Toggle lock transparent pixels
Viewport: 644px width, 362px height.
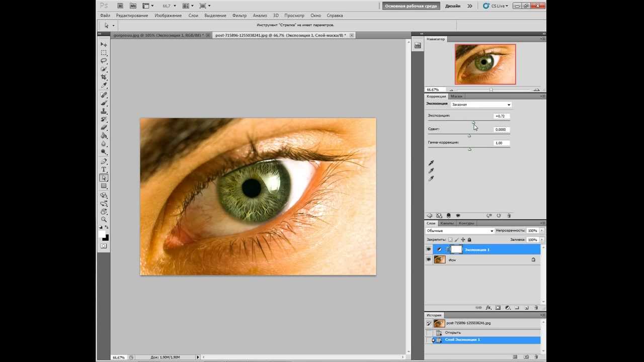(450, 240)
